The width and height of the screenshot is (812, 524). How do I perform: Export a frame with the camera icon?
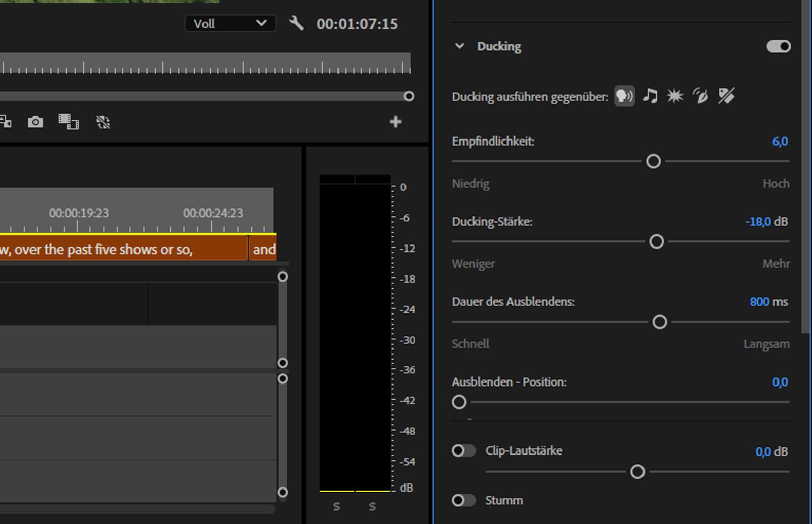(35, 122)
